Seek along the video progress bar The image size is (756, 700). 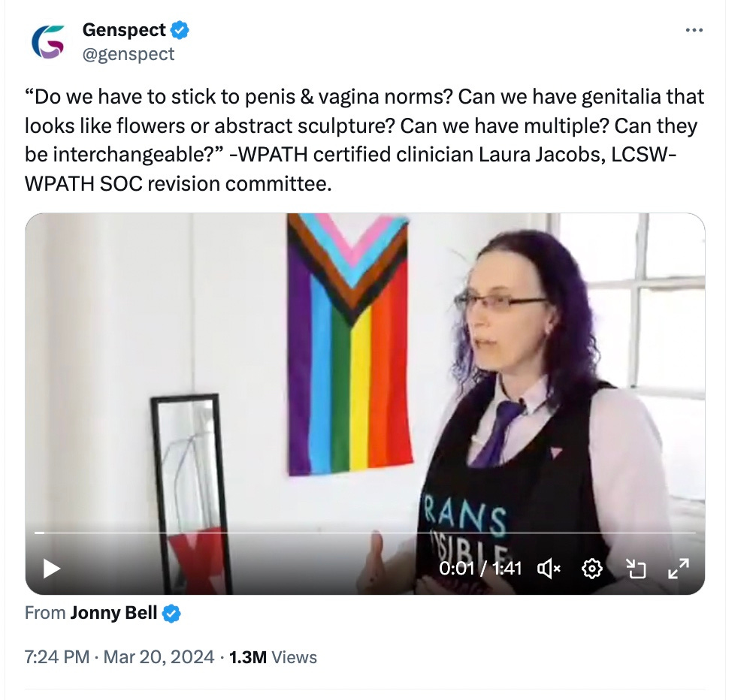click(365, 533)
